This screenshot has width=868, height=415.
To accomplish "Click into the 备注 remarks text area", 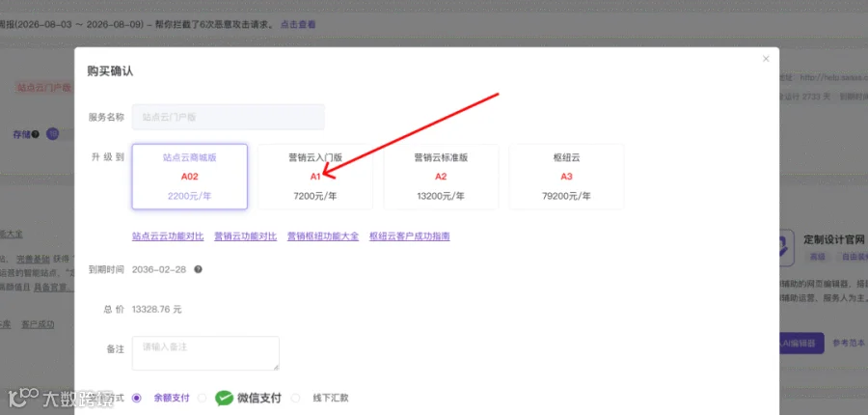I will [x=205, y=353].
